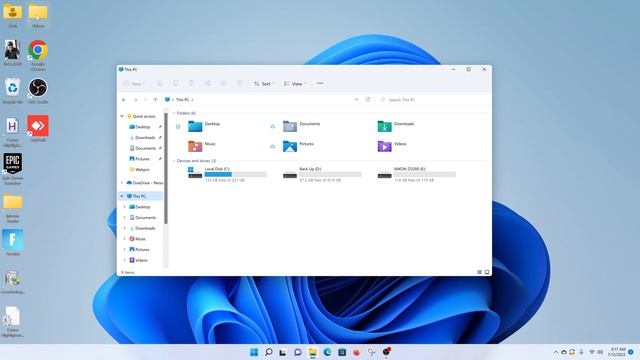Select Desktop under Quick access

(x=142, y=127)
